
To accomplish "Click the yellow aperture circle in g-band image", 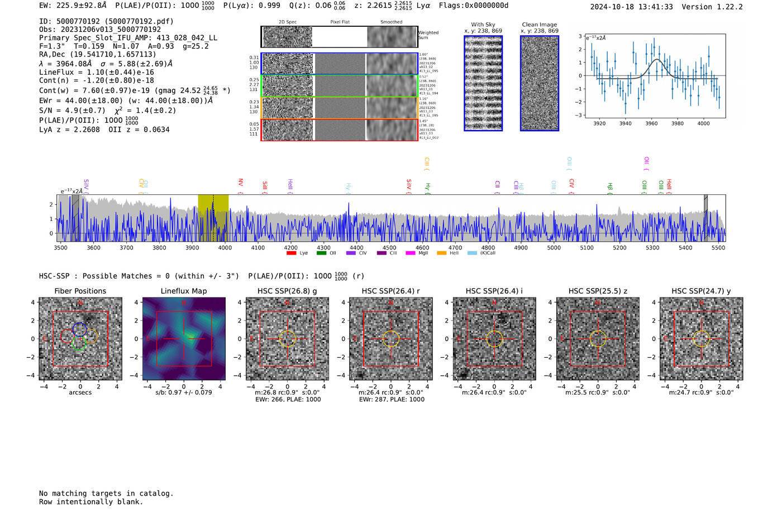I will click(x=287, y=339).
